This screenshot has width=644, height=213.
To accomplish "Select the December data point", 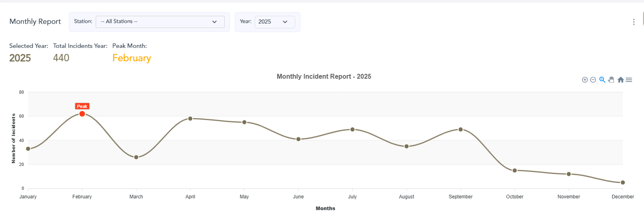I will (x=623, y=183).
